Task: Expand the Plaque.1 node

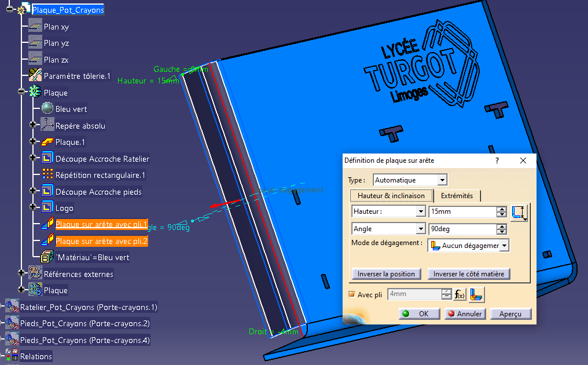Action: 33,141
